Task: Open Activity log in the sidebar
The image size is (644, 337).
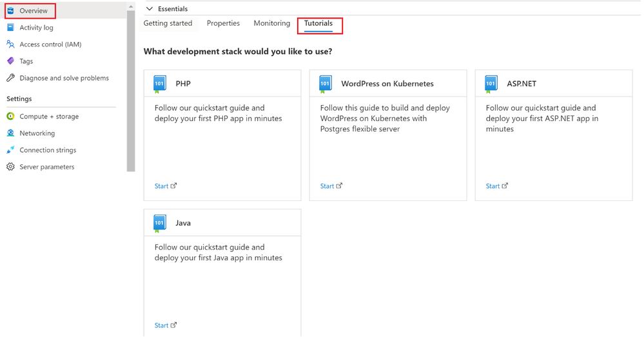Action: (x=36, y=28)
